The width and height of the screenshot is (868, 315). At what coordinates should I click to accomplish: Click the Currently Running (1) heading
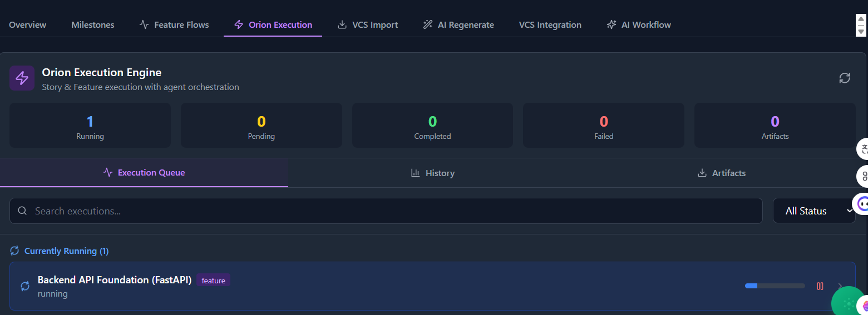click(x=66, y=251)
